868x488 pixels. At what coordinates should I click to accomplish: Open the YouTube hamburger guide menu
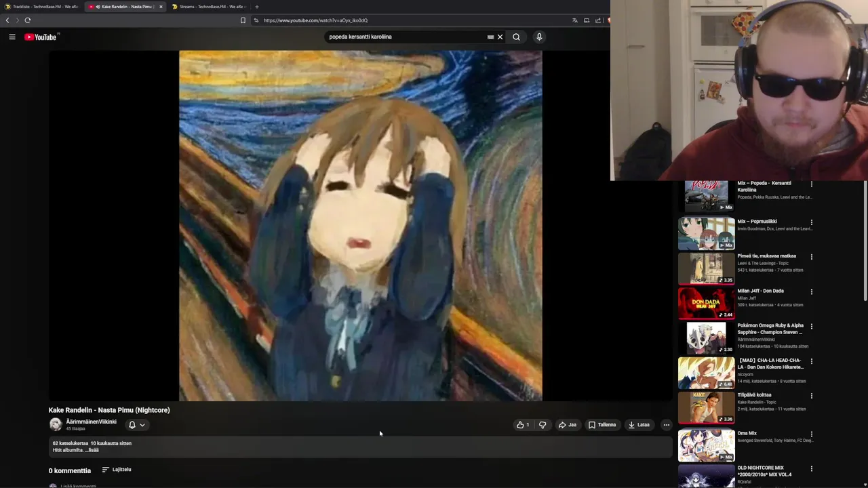[x=12, y=37]
